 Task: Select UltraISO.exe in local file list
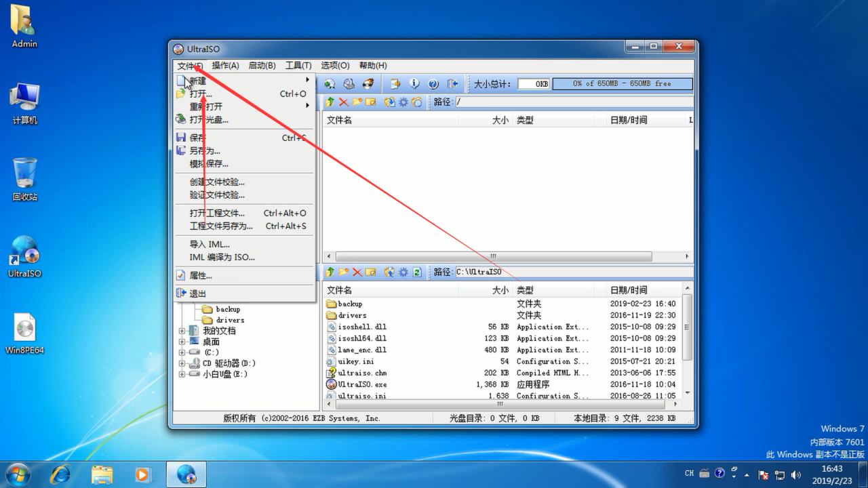click(x=357, y=384)
